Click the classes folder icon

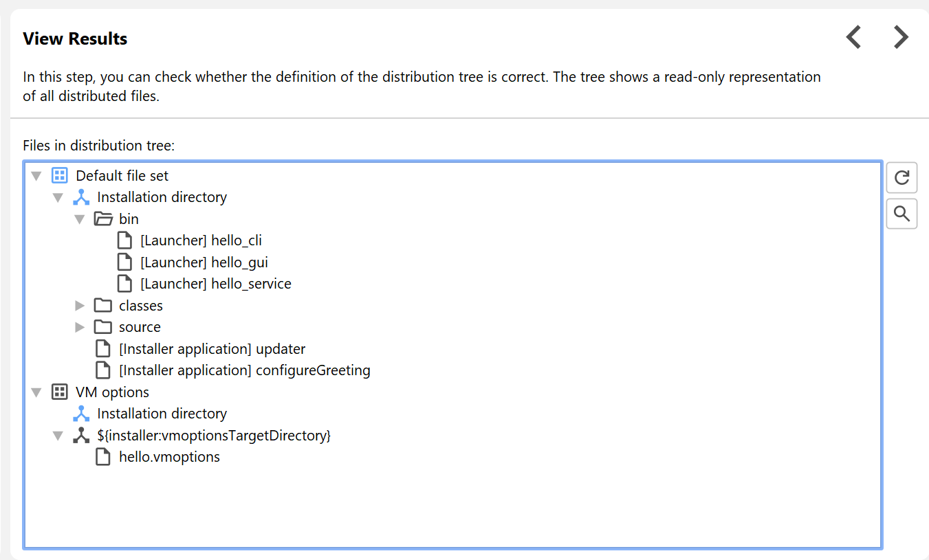click(x=103, y=306)
